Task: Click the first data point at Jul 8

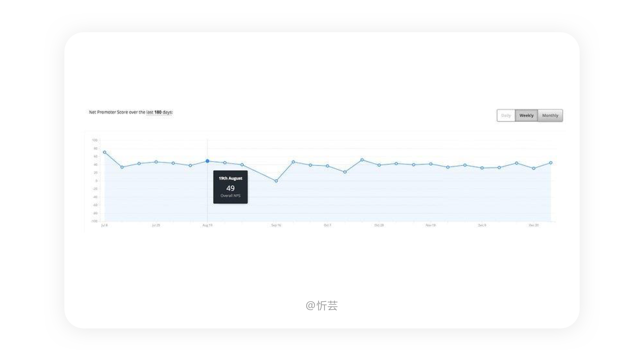Action: click(104, 152)
